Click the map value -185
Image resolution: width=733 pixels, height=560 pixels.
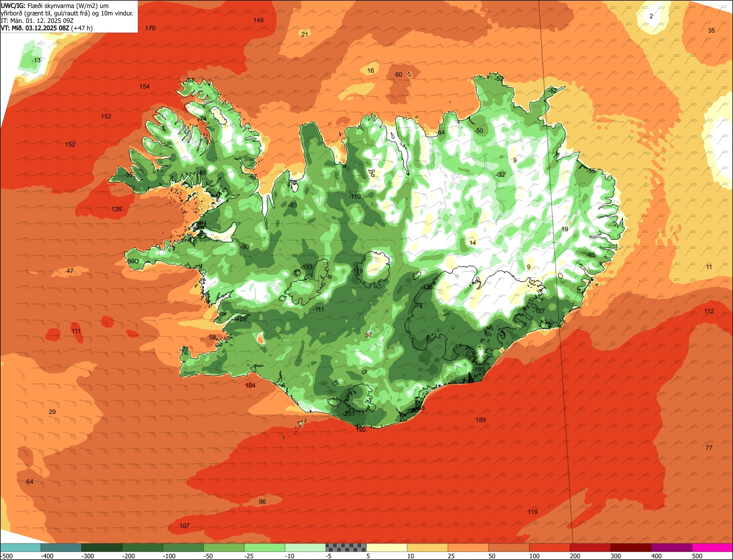[x=479, y=369]
